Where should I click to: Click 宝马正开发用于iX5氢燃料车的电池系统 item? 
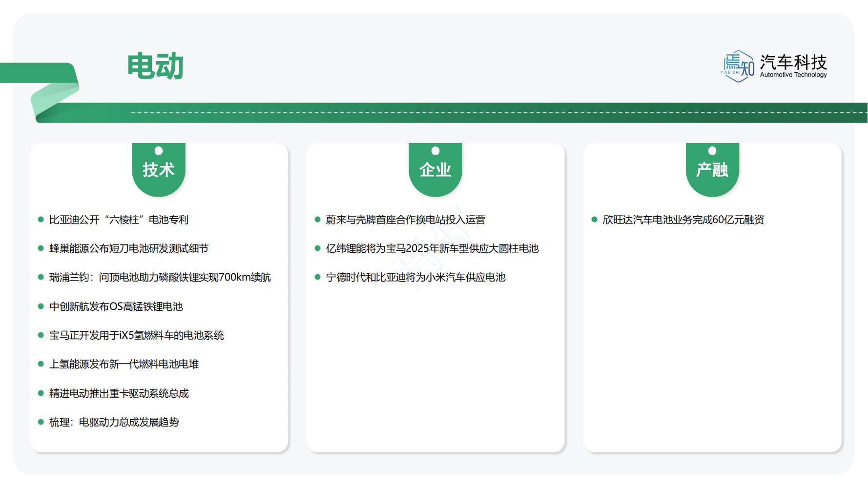[x=136, y=335]
